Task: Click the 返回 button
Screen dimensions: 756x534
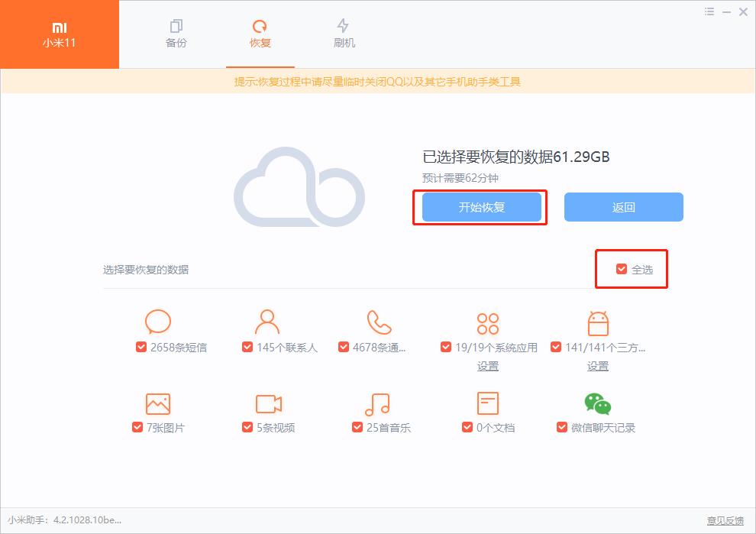Action: [623, 206]
